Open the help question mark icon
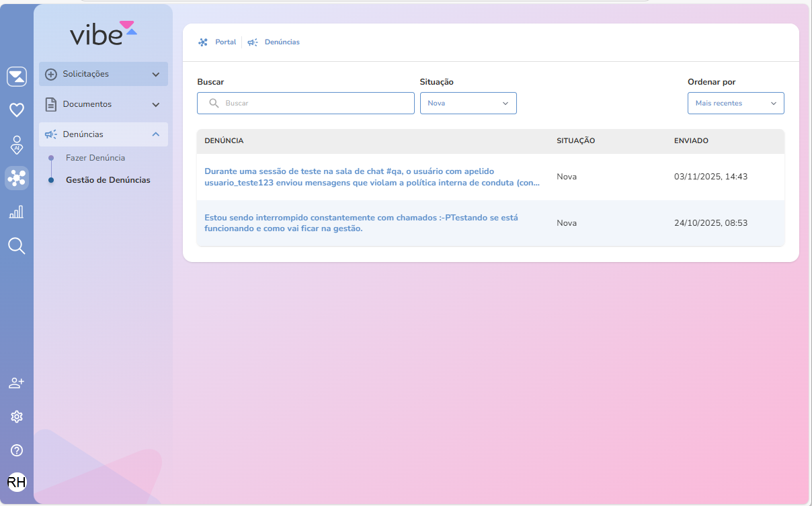 [17, 450]
